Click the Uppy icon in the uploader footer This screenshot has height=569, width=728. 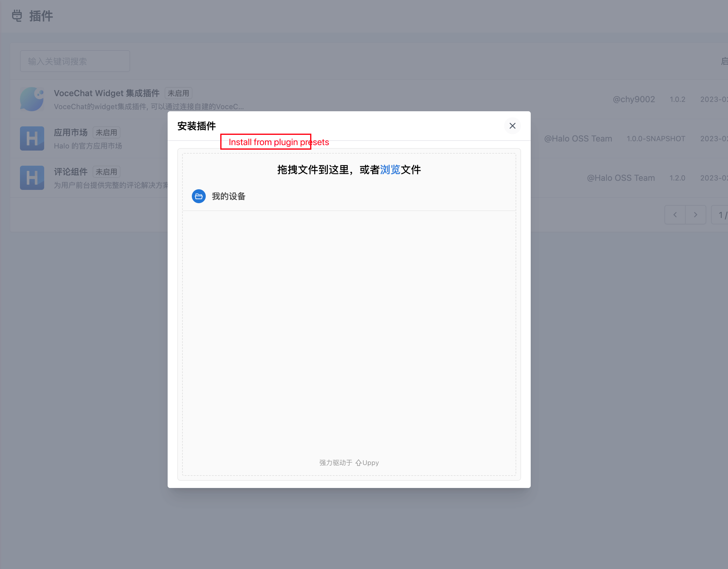(358, 462)
